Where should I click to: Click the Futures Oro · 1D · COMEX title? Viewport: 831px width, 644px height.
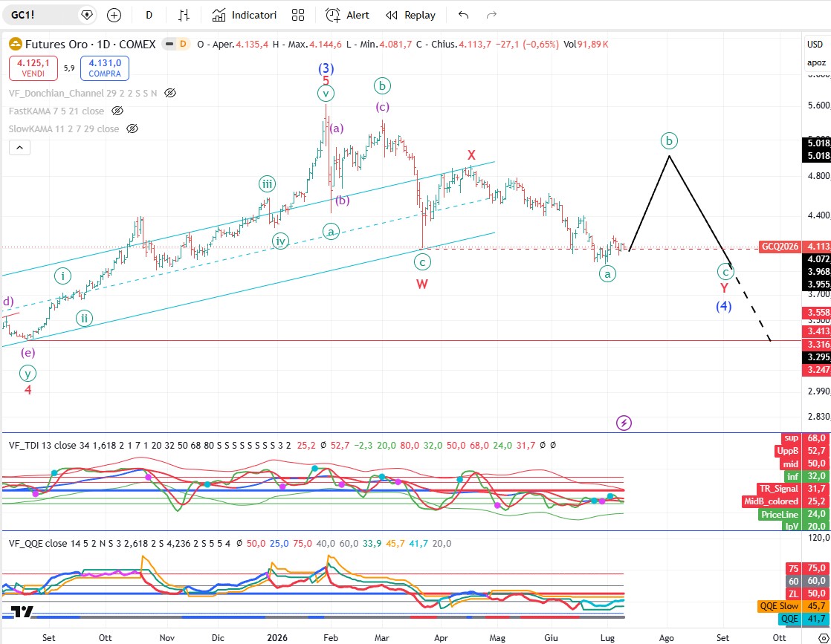(x=91, y=45)
